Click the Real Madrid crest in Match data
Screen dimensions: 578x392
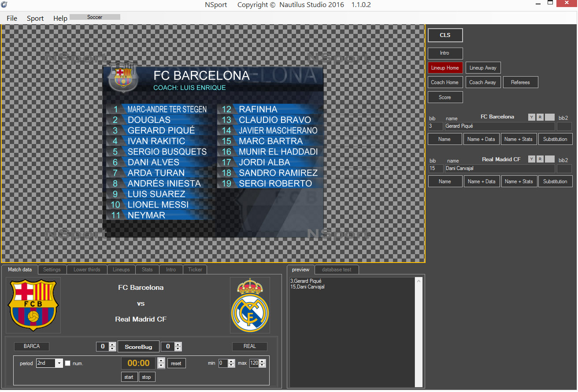point(250,305)
